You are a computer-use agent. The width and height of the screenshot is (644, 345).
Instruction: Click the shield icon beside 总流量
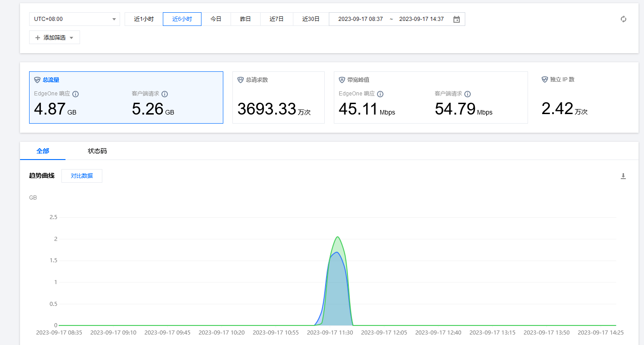37,80
